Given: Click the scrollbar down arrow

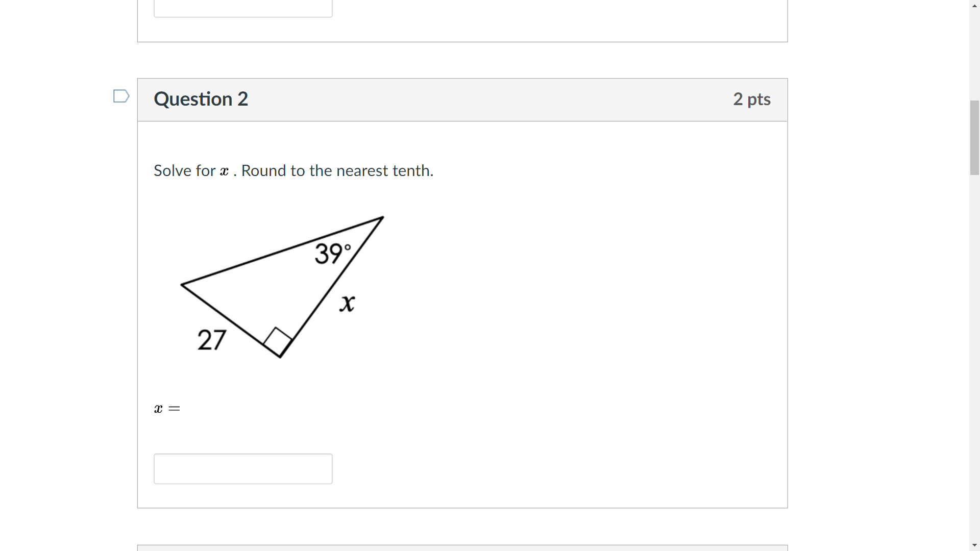Looking at the screenshot, I should tap(975, 545).
